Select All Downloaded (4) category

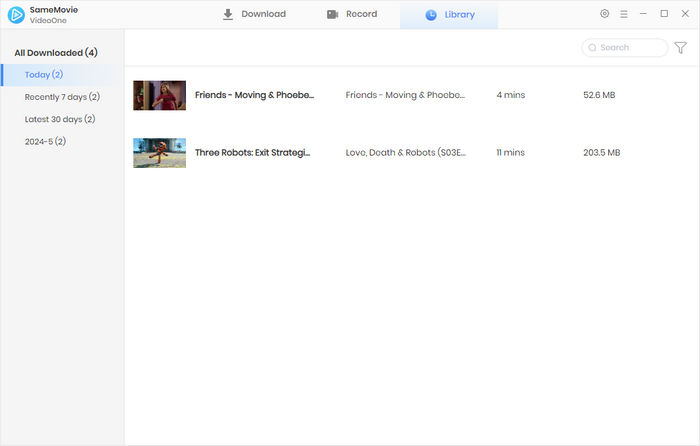[56, 52]
